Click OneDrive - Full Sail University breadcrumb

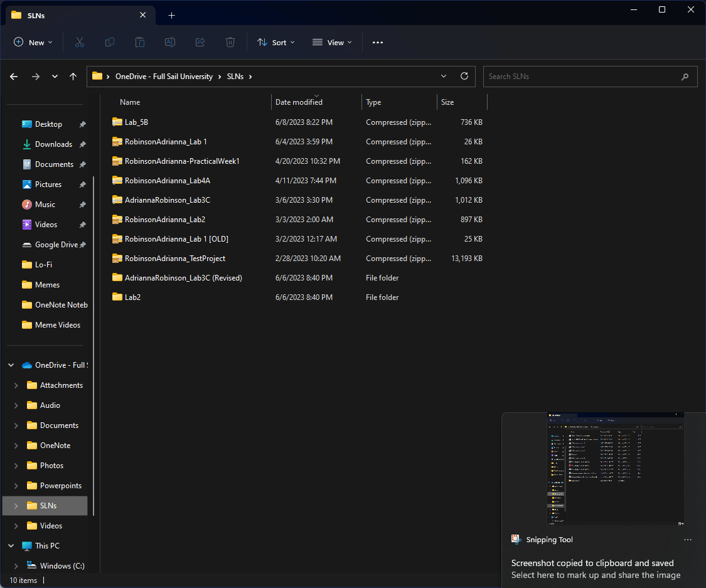[164, 77]
